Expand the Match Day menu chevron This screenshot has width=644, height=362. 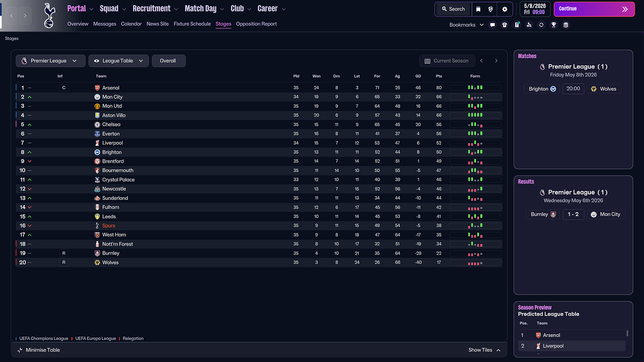tap(222, 9)
